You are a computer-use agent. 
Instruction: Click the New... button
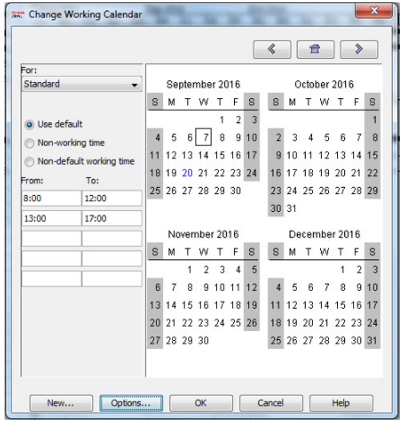[61, 403]
